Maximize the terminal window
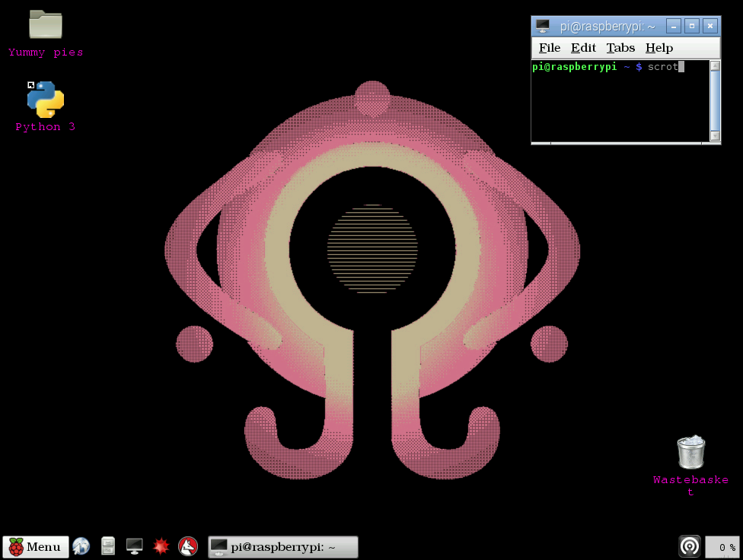 pos(692,26)
